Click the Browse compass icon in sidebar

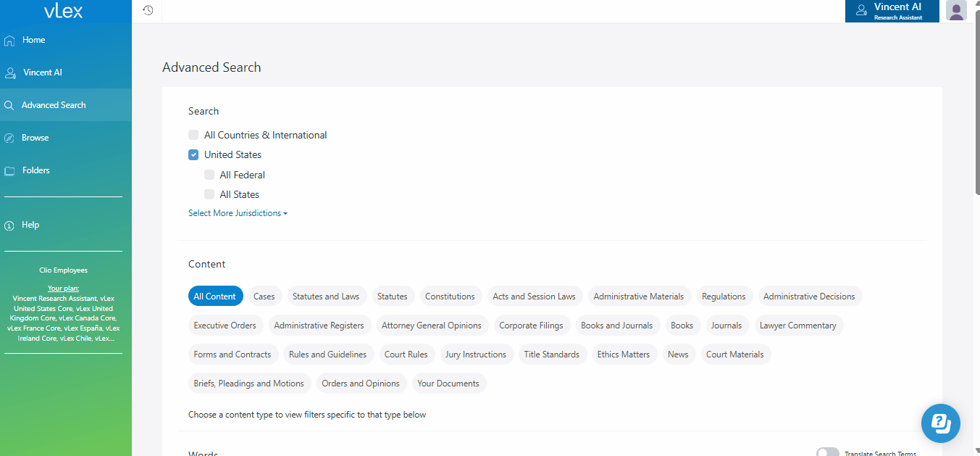(x=9, y=138)
